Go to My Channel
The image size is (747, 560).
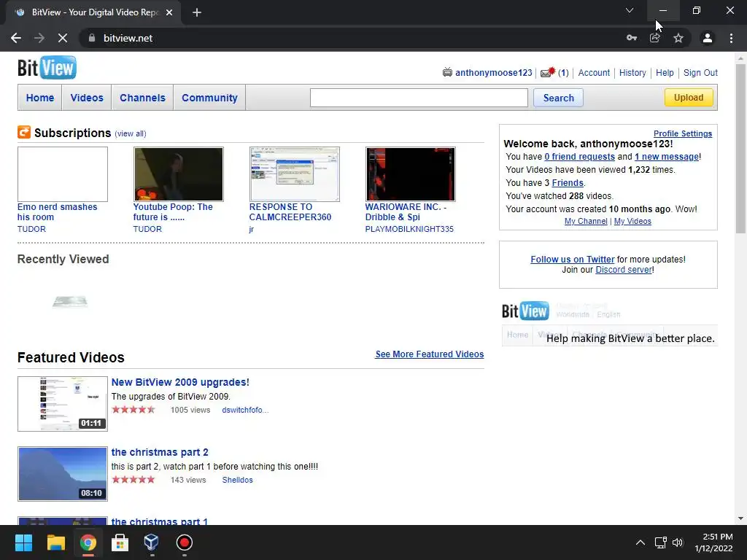pyautogui.click(x=586, y=221)
